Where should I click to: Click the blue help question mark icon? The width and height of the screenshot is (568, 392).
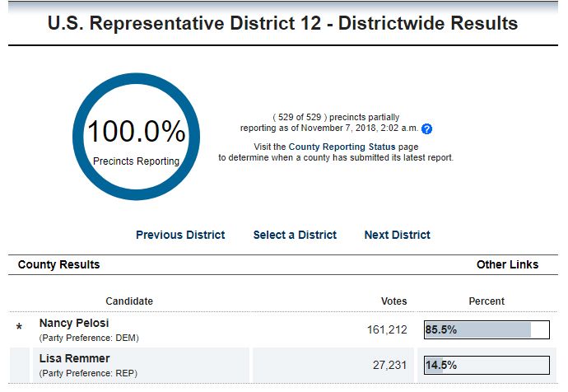[426, 128]
